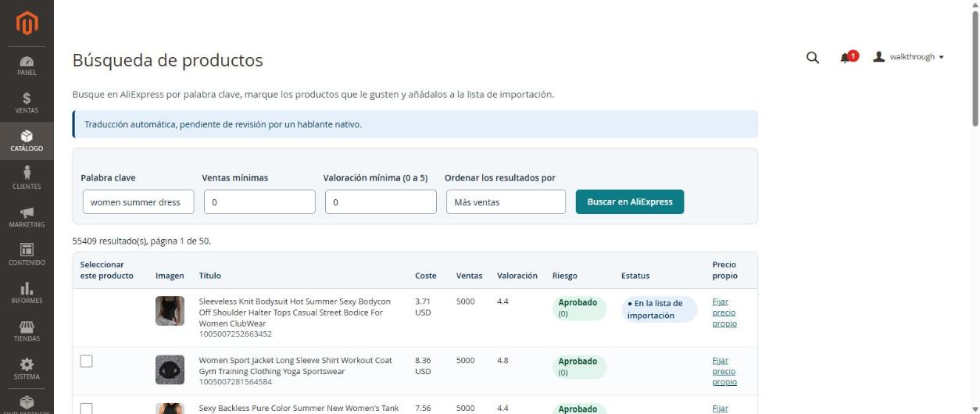Expand the walkthrough user account menu
The image size is (980, 414).
coord(909,57)
